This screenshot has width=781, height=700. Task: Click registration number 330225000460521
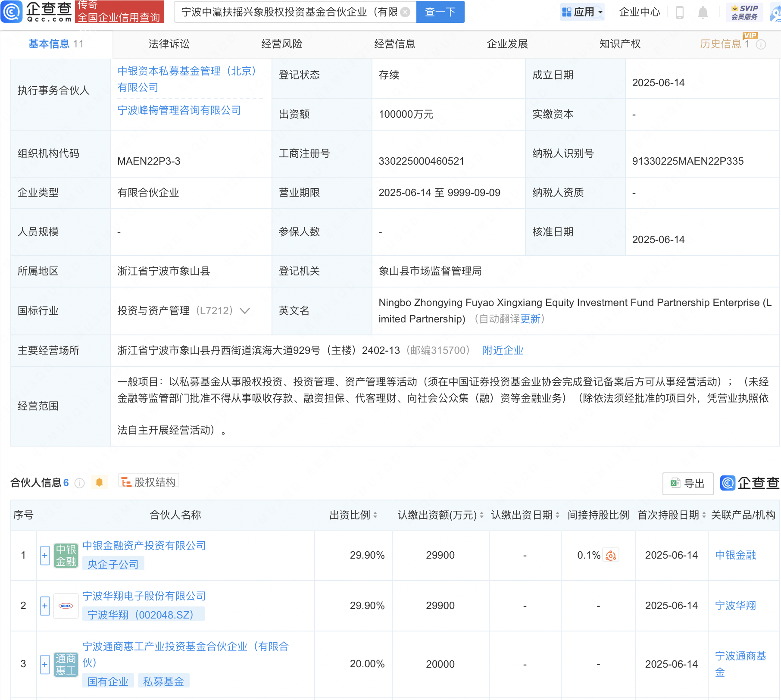point(422,161)
